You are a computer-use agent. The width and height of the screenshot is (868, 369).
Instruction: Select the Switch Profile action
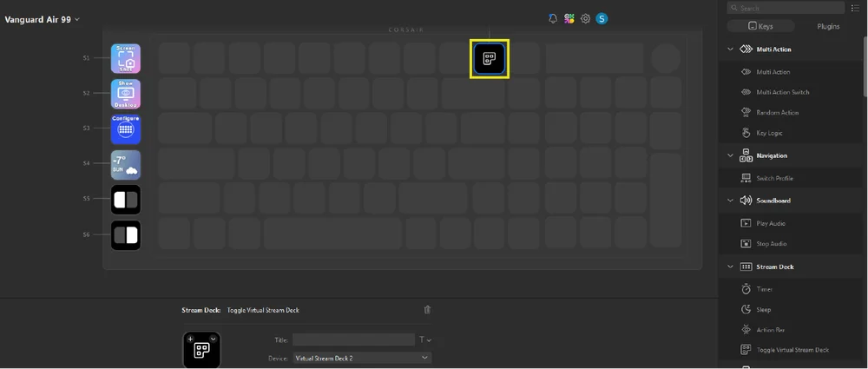(774, 178)
